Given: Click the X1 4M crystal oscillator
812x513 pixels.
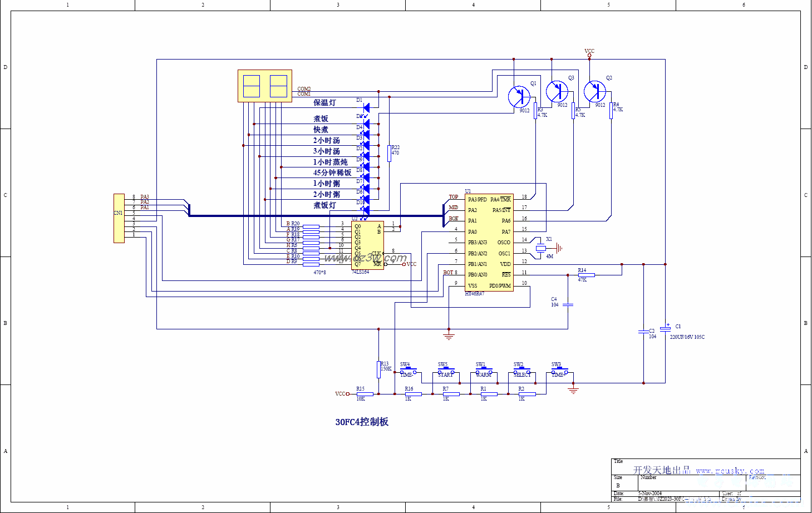Looking at the screenshot, I should click(x=540, y=248).
